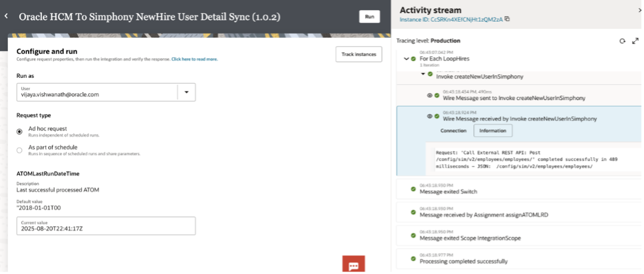
Task: Select 'Message exited Scope IntegrationScope' entry
Action: click(x=519, y=235)
